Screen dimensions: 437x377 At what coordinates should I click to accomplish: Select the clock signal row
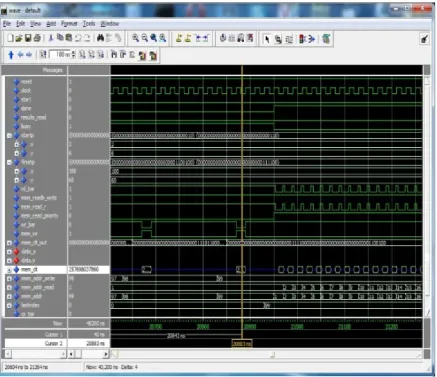pyautogui.click(x=26, y=91)
